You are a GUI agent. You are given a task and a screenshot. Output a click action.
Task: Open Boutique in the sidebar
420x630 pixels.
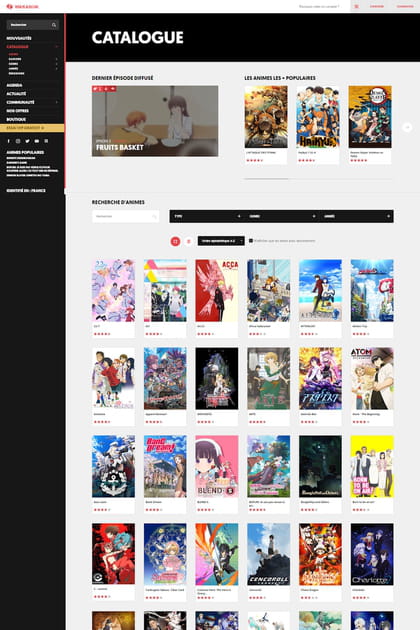(x=16, y=119)
